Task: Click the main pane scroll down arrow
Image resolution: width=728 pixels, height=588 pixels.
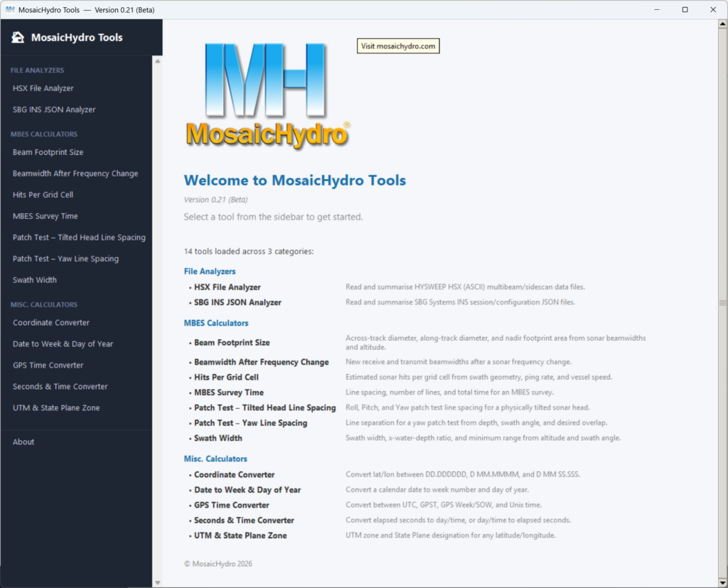Action: click(x=723, y=582)
